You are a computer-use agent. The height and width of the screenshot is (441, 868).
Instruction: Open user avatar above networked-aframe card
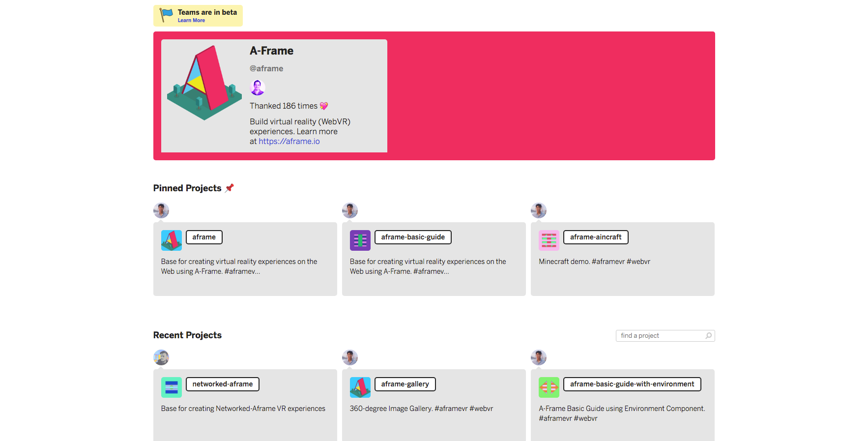(x=161, y=357)
